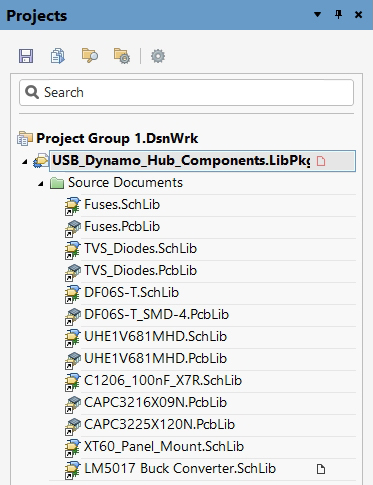Toggle the Projects panel pin
The height and width of the screenshot is (485, 373).
[338, 15]
